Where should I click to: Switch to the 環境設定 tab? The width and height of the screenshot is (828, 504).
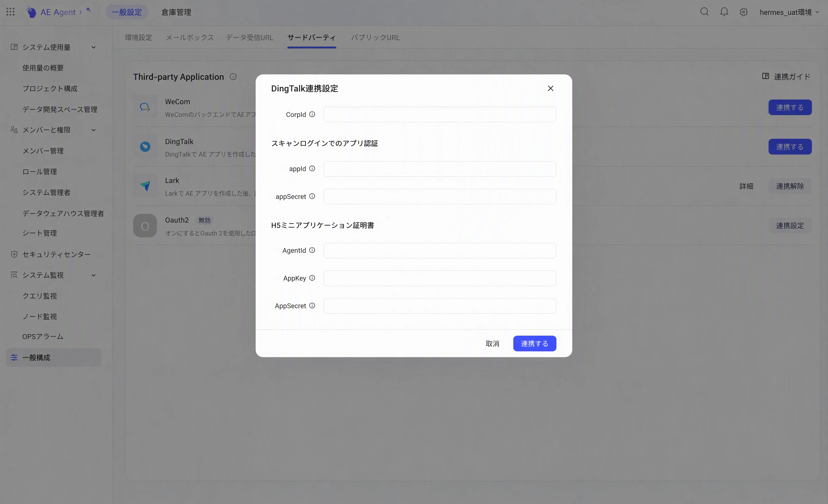coord(138,37)
